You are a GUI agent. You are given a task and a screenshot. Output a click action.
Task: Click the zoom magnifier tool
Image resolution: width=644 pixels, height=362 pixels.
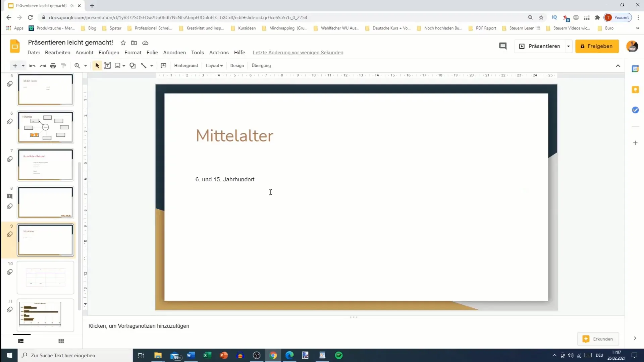[x=77, y=66]
